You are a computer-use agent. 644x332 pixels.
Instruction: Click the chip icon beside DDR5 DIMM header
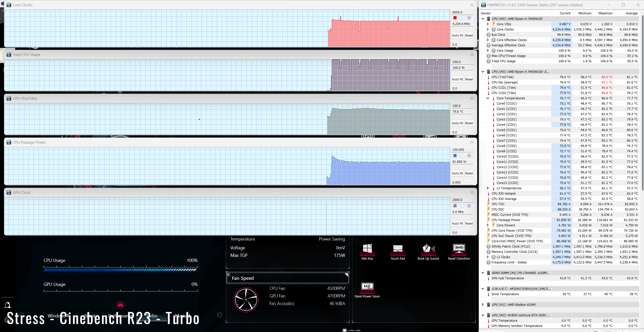coord(489,273)
